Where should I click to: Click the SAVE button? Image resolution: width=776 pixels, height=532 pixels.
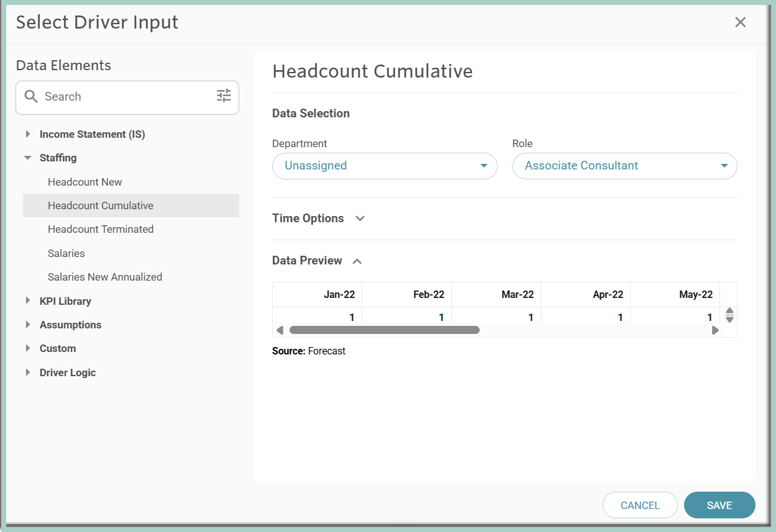pos(719,505)
